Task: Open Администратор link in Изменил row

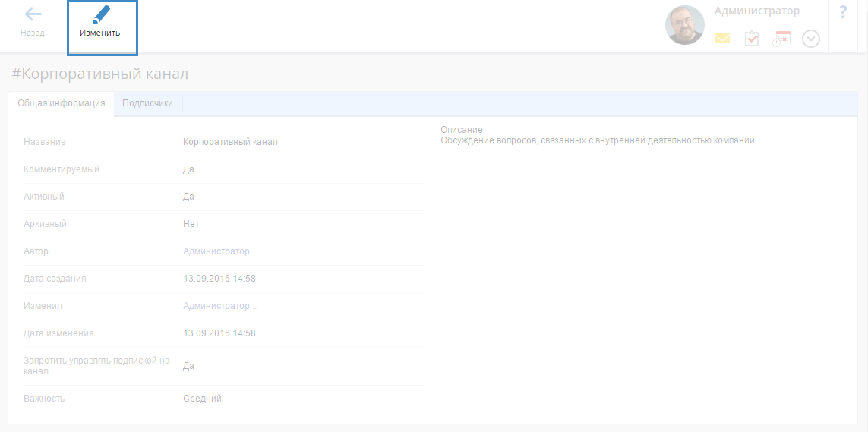Action: coord(219,306)
